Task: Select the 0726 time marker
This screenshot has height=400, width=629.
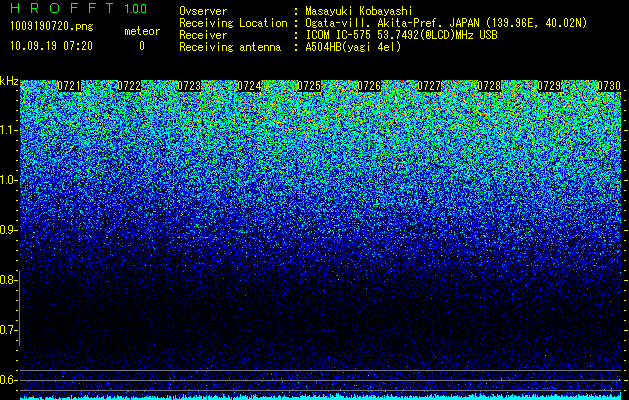Action: [369, 86]
